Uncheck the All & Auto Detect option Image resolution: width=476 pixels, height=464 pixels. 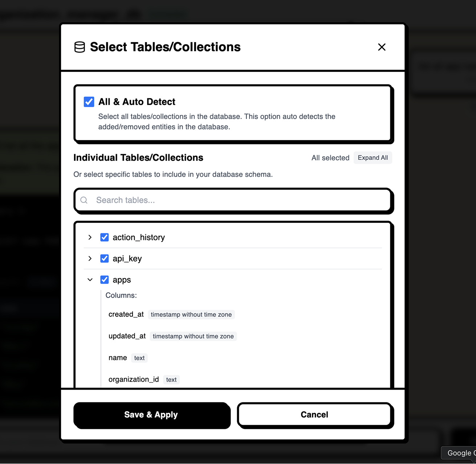click(x=89, y=102)
